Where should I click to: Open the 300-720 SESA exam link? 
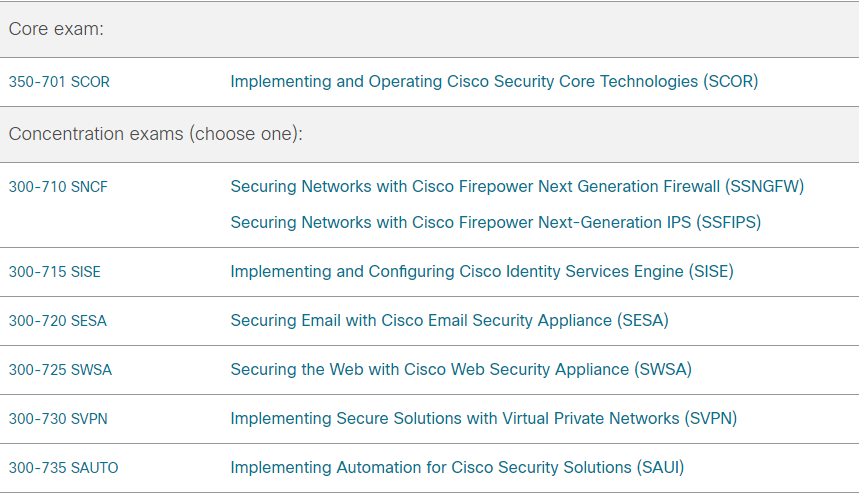(57, 321)
